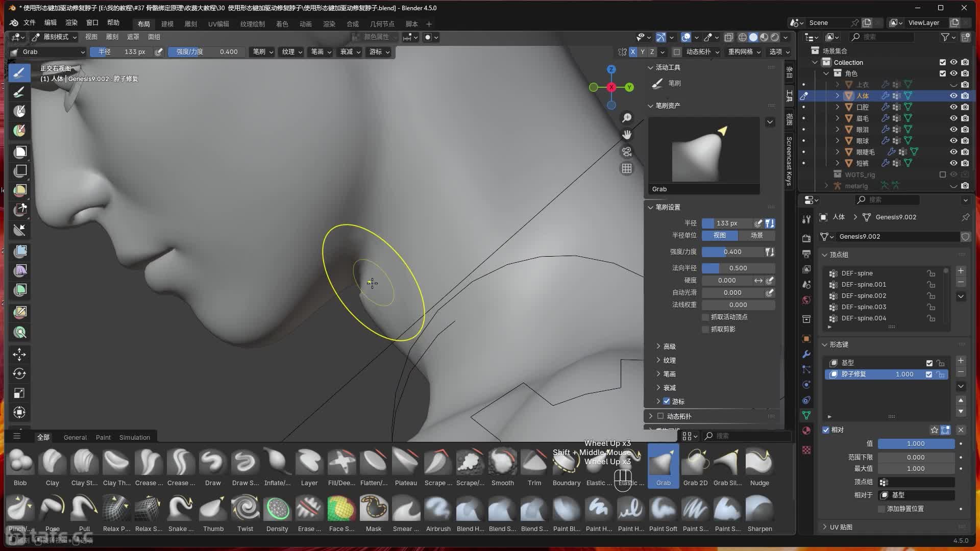Click the 选项 header button

[x=779, y=52]
